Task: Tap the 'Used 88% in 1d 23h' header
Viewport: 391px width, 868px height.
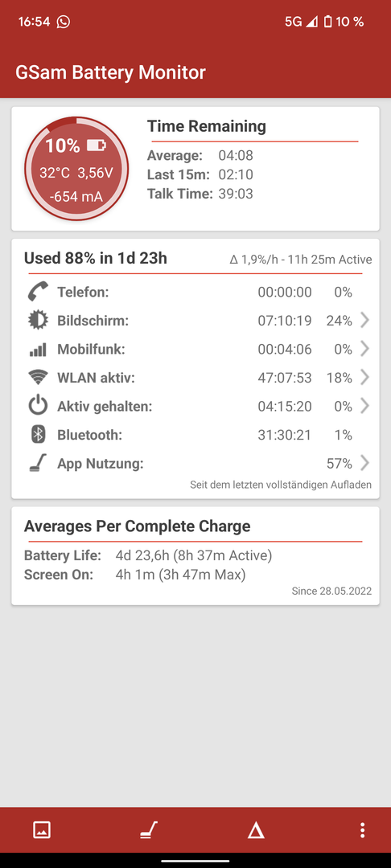Action: (95, 259)
